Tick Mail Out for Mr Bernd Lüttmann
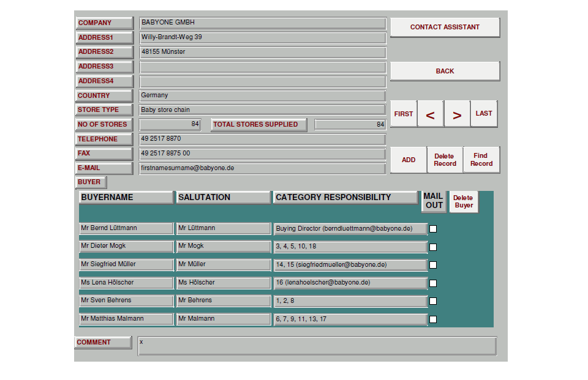588x380 pixels. pyautogui.click(x=433, y=229)
